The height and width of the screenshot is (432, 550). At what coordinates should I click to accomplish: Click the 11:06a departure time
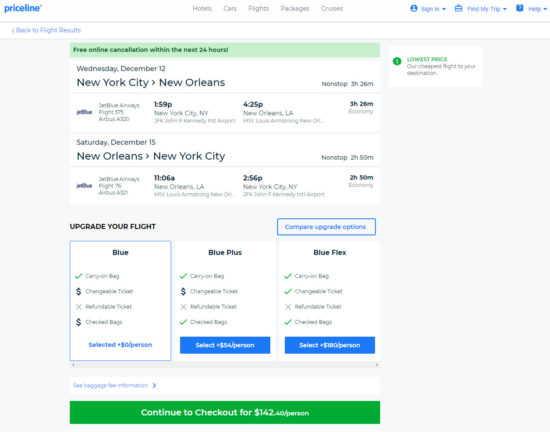[165, 178]
